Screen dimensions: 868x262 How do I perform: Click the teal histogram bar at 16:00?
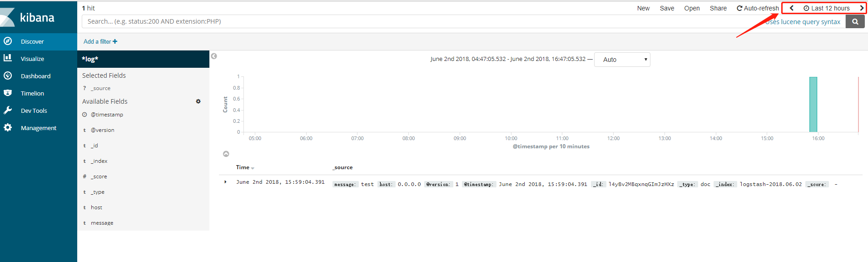click(813, 105)
